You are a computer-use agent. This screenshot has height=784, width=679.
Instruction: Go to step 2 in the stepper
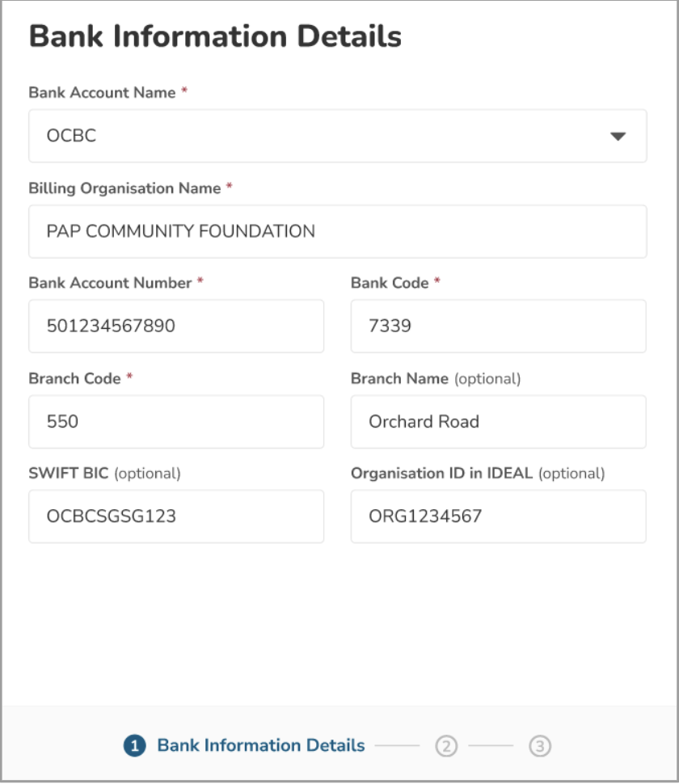445,746
